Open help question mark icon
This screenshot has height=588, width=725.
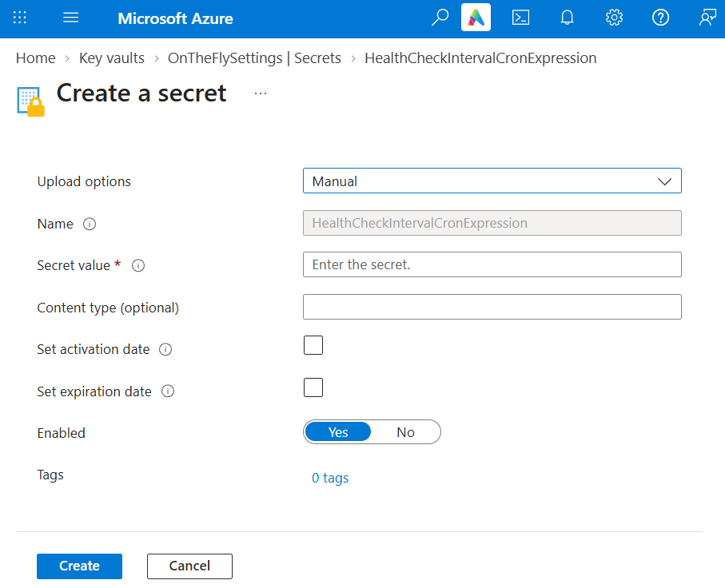tap(660, 18)
